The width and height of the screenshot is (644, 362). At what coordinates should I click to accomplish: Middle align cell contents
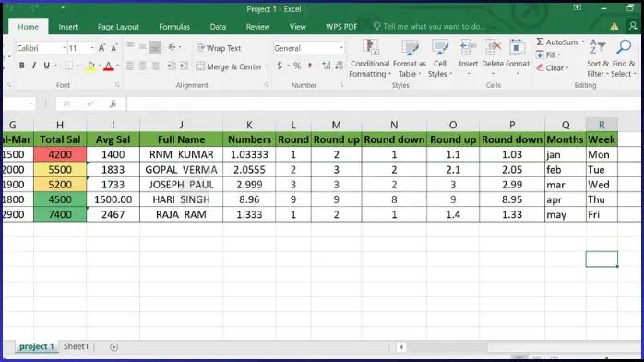coord(142,46)
